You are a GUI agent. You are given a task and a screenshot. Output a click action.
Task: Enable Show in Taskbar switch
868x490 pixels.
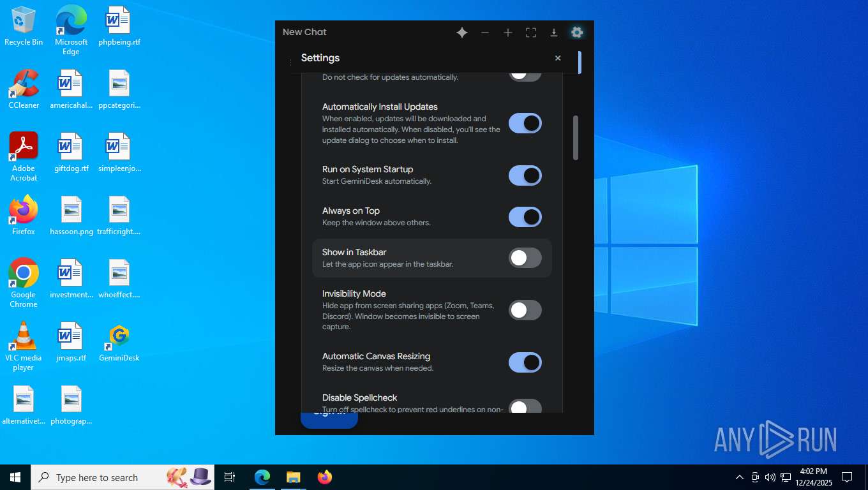525,258
